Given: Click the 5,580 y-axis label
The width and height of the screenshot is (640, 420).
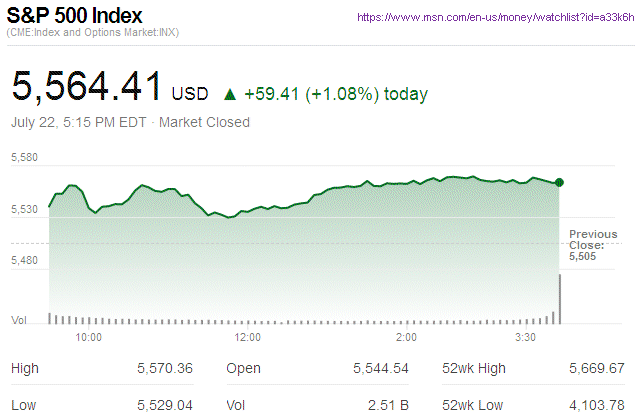Looking at the screenshot, I should 24,158.
